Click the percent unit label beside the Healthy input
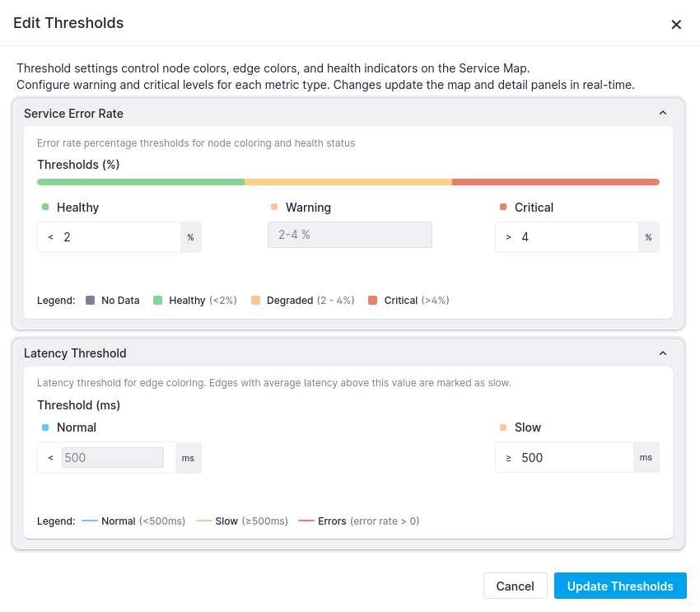The image size is (700, 612). (190, 236)
